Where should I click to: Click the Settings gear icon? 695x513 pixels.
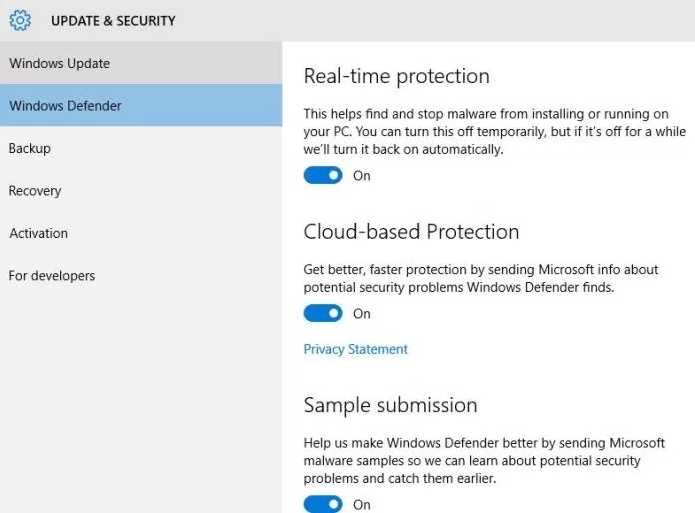[x=20, y=20]
